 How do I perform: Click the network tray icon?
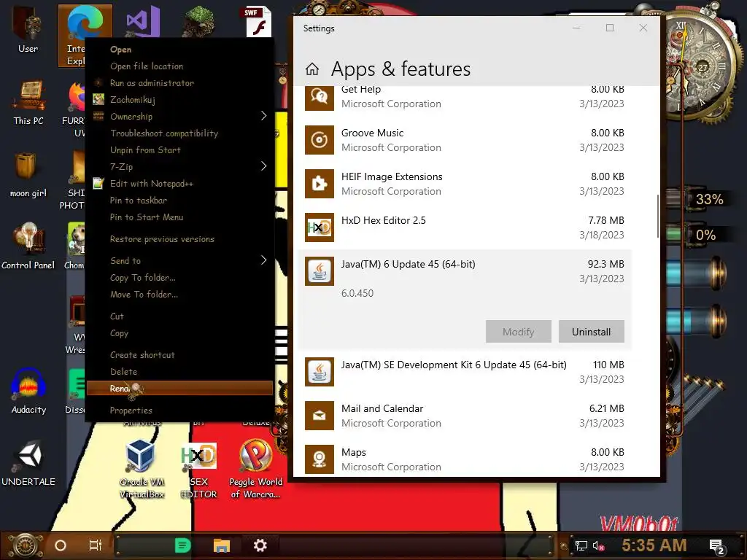point(581,545)
